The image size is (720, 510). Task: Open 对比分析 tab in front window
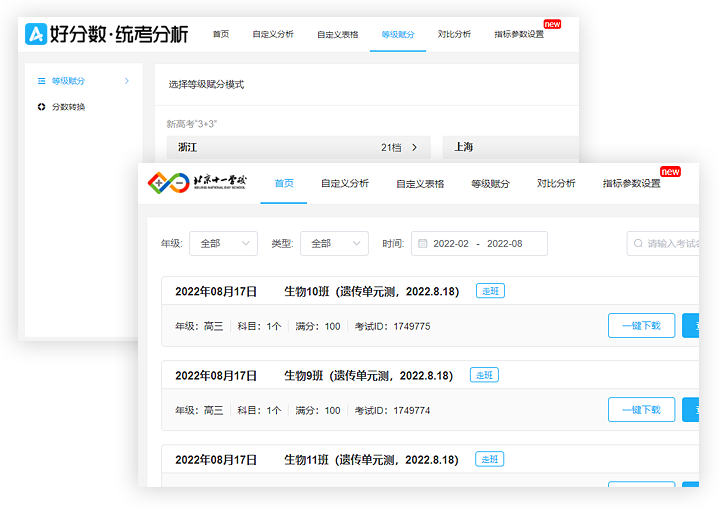click(556, 184)
